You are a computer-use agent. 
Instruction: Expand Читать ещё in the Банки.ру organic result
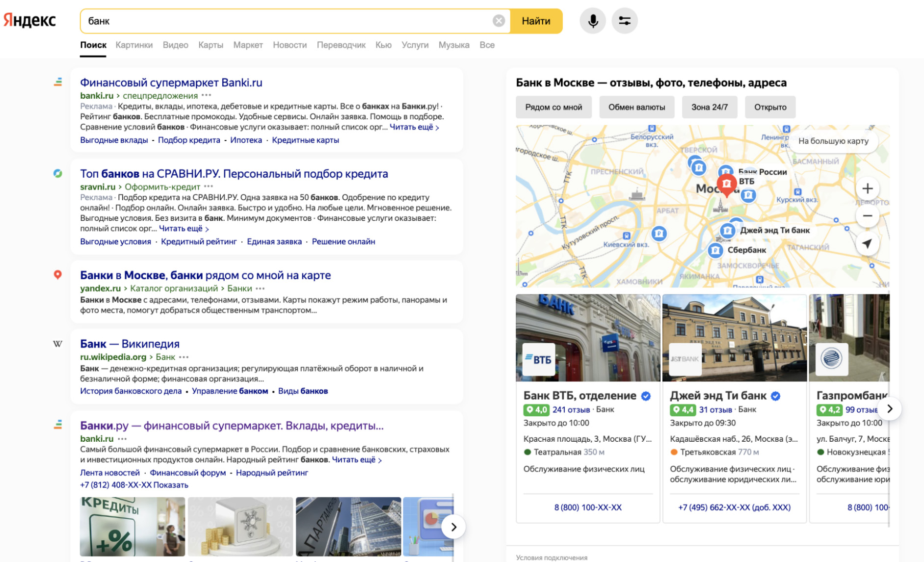coord(357,460)
